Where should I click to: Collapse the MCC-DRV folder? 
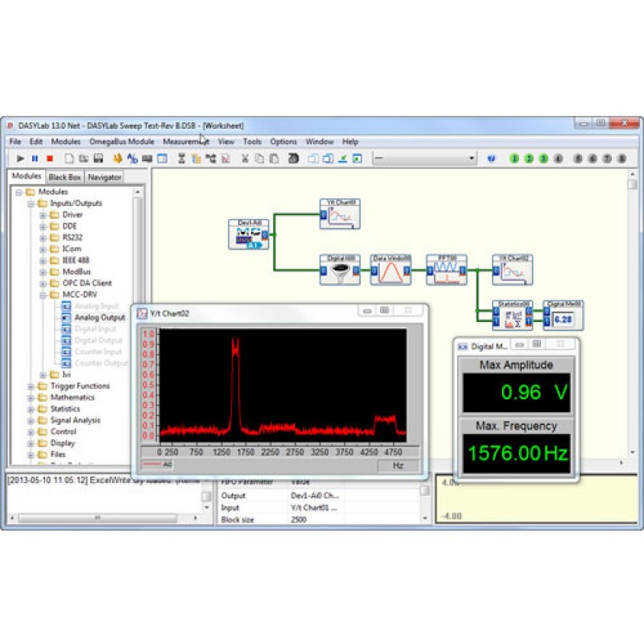tap(43, 295)
